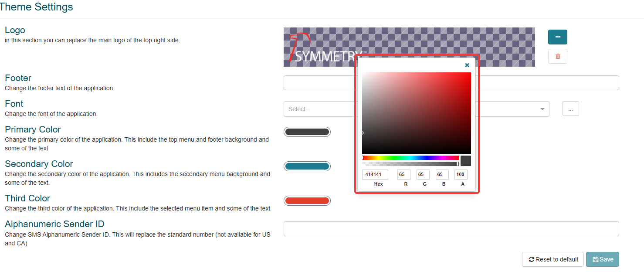Click the R value field
The height and width of the screenshot is (275, 644).
tap(404, 175)
